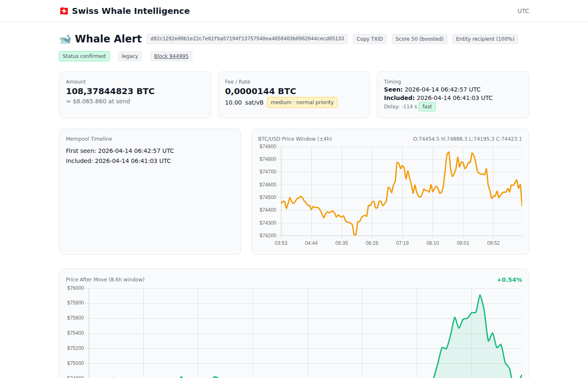Click the 108,37844823 BTC amount value
Viewport: 588px width, 378px height.
(110, 91)
